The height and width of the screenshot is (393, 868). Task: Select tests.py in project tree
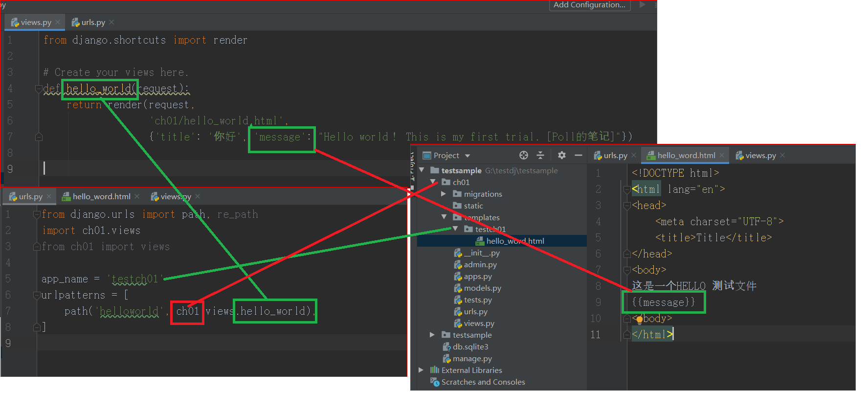tap(478, 300)
